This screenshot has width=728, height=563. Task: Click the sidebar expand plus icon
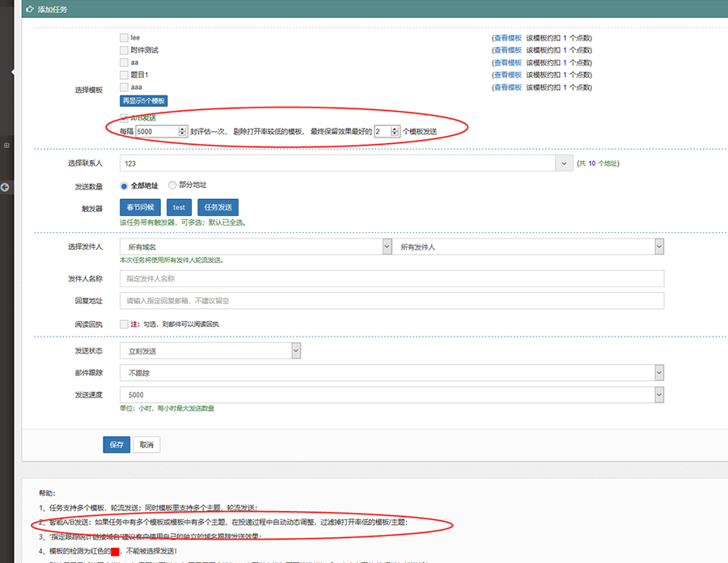(6, 146)
